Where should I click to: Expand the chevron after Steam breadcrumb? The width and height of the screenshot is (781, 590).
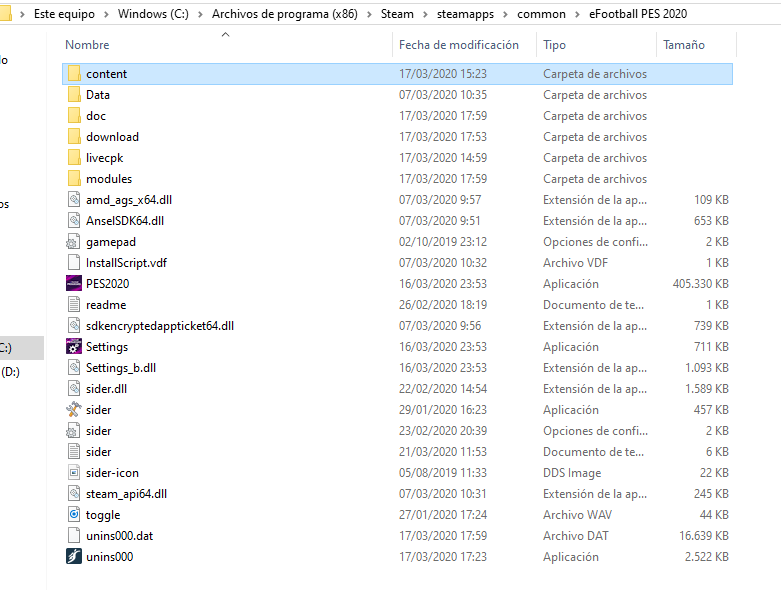click(x=425, y=14)
